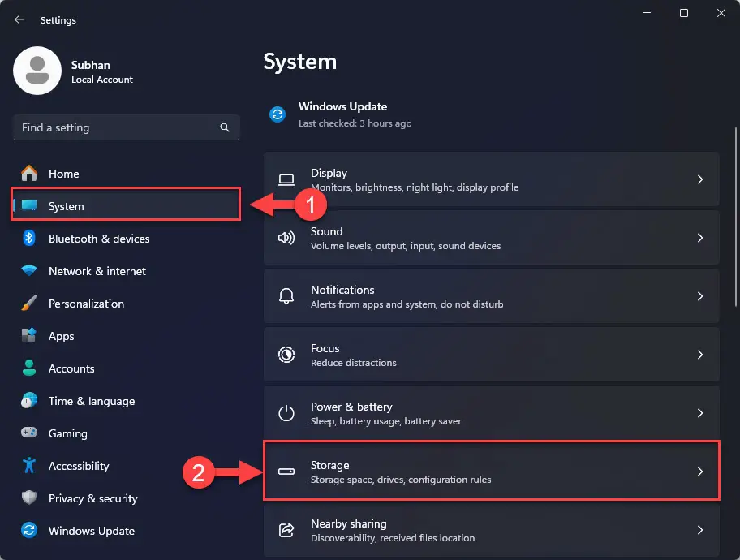Viewport: 740px width, 560px height.
Task: Click the Accessibility figure icon
Action: pos(29,465)
